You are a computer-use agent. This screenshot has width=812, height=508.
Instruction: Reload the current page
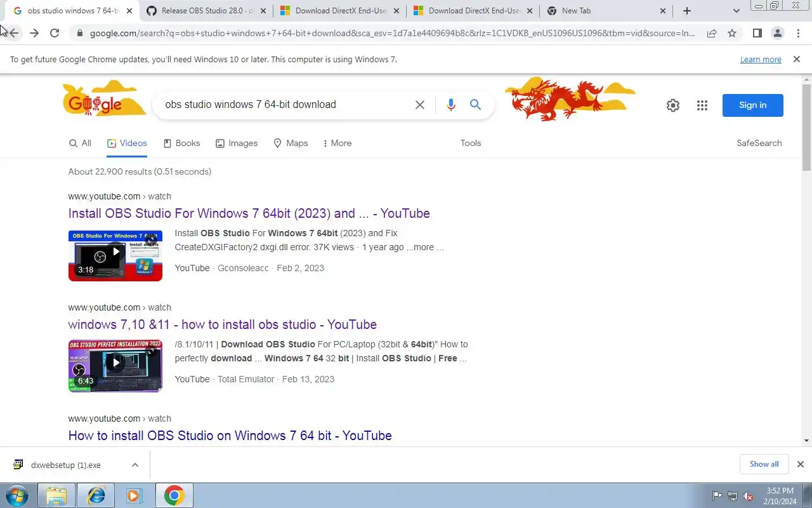(x=55, y=33)
